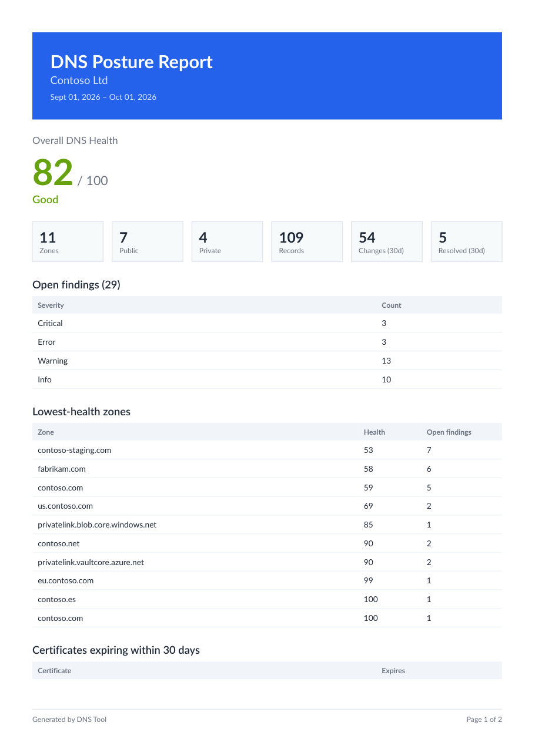Click the Sept 01, 2026 – Oct 01, 2026 date range
535x756 pixels.
tap(103, 97)
